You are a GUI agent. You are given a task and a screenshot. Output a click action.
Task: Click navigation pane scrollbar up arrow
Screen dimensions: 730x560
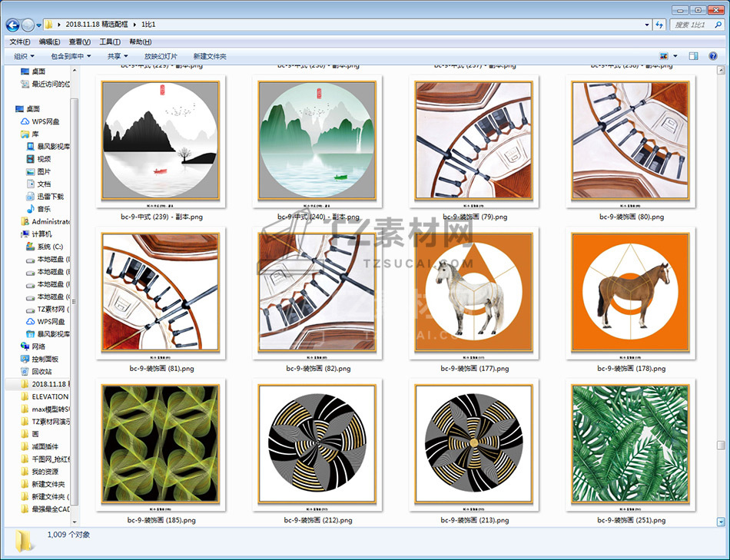click(74, 71)
